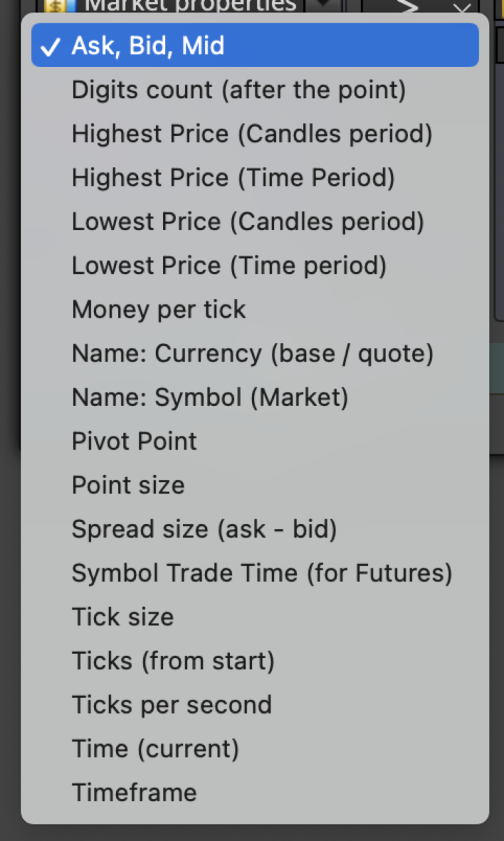Viewport: 504px width, 841px height.
Task: Choose the Pivot Point option
Action: [x=255, y=440]
